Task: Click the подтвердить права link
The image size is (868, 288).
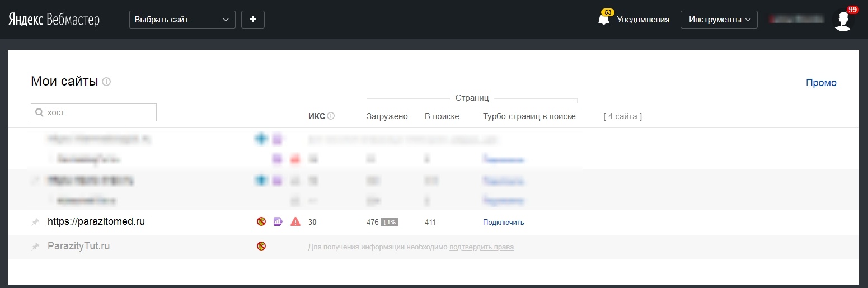Action: pyautogui.click(x=481, y=247)
